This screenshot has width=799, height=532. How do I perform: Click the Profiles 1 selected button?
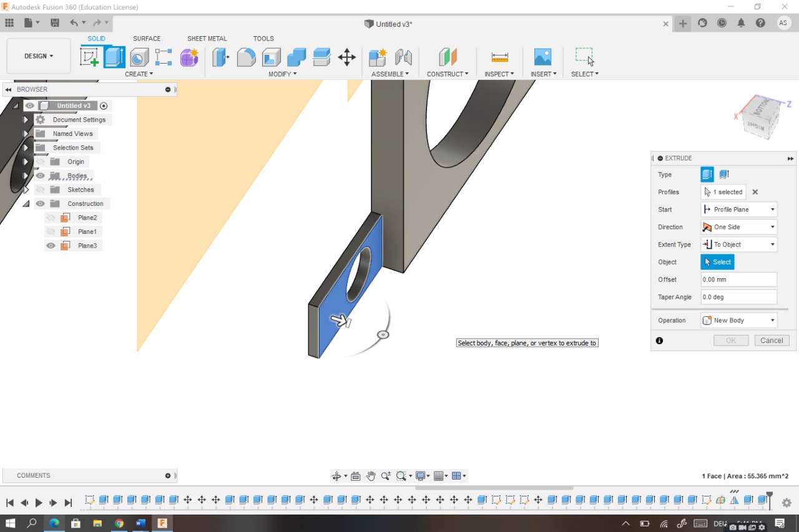coord(723,192)
